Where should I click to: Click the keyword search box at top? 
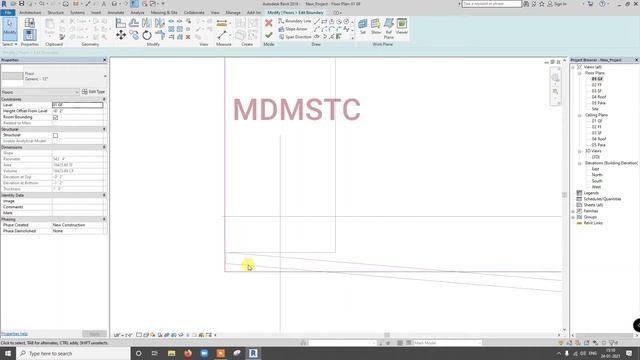pyautogui.click(x=491, y=4)
